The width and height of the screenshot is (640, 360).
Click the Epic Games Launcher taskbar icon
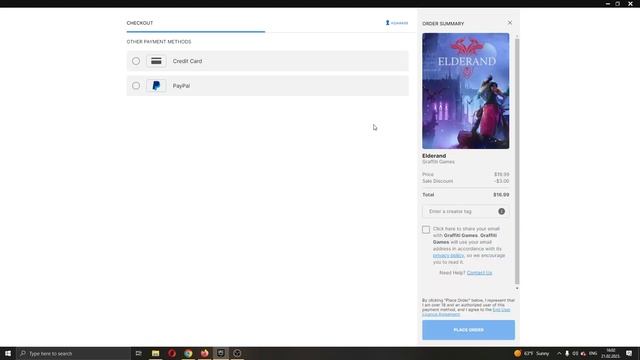[x=221, y=353]
